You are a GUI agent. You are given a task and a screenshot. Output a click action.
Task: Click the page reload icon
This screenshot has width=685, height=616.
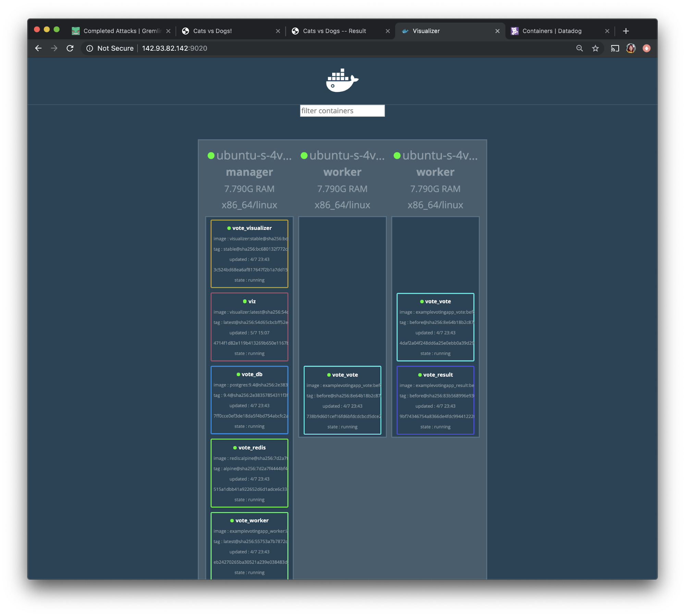(x=70, y=48)
